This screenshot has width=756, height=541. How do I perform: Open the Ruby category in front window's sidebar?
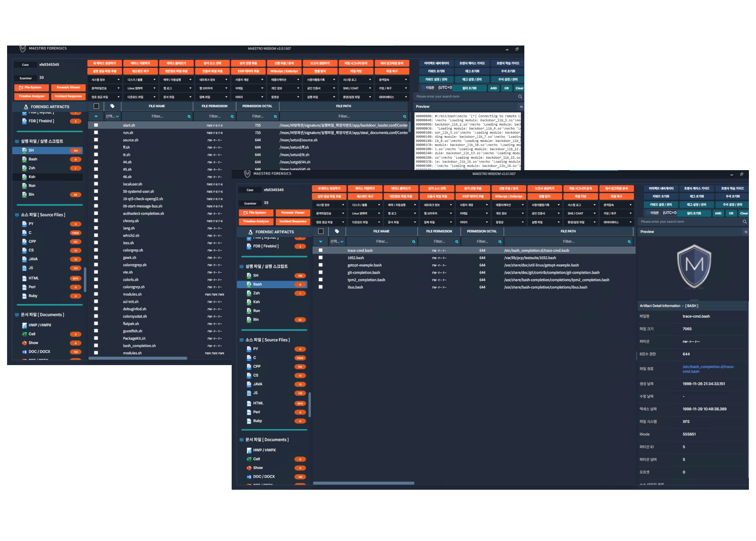tap(272, 421)
